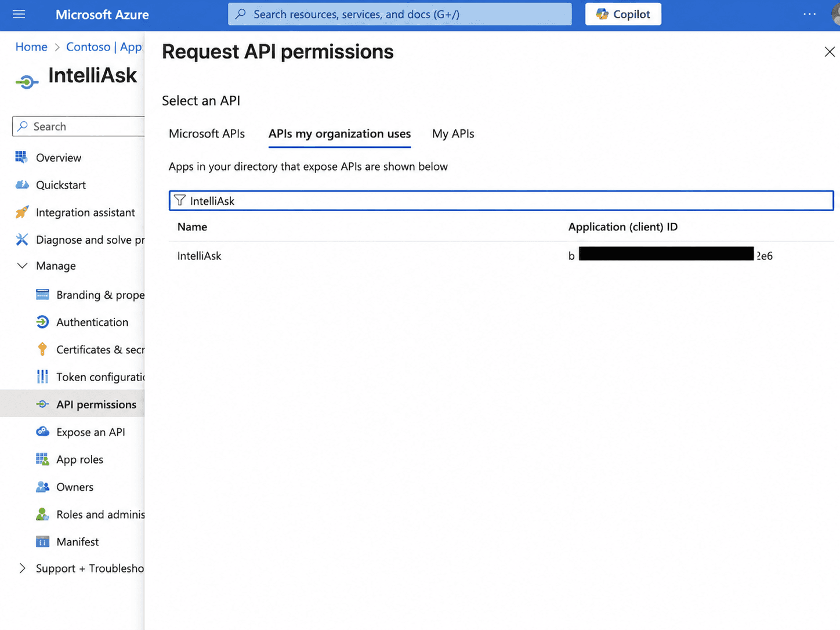Focus the sidebar Search box
The image size is (840, 630).
tap(79, 126)
